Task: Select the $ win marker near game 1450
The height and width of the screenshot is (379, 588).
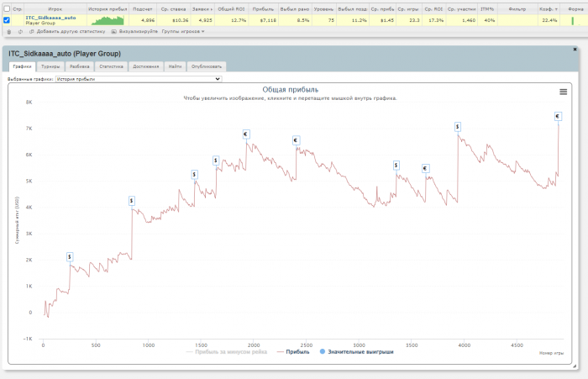Action: [x=194, y=175]
